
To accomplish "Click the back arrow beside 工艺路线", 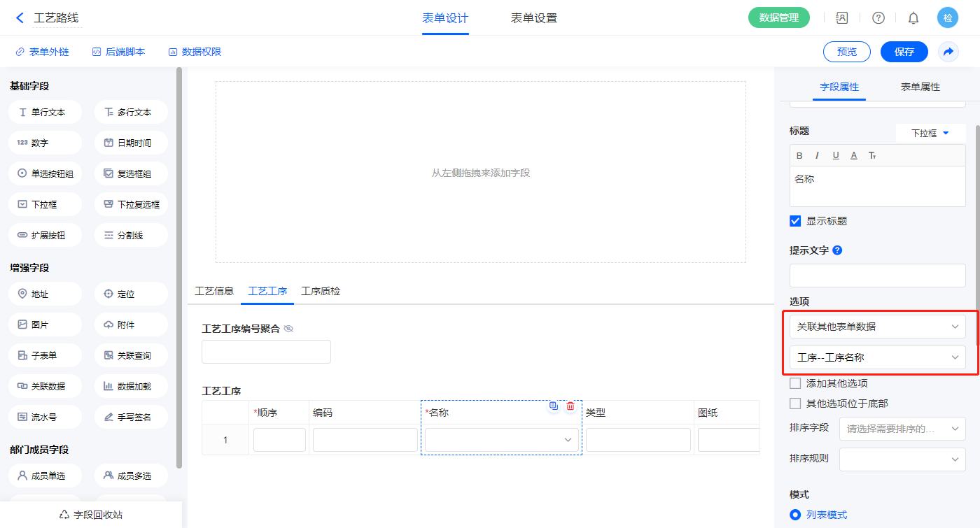I will [20, 18].
